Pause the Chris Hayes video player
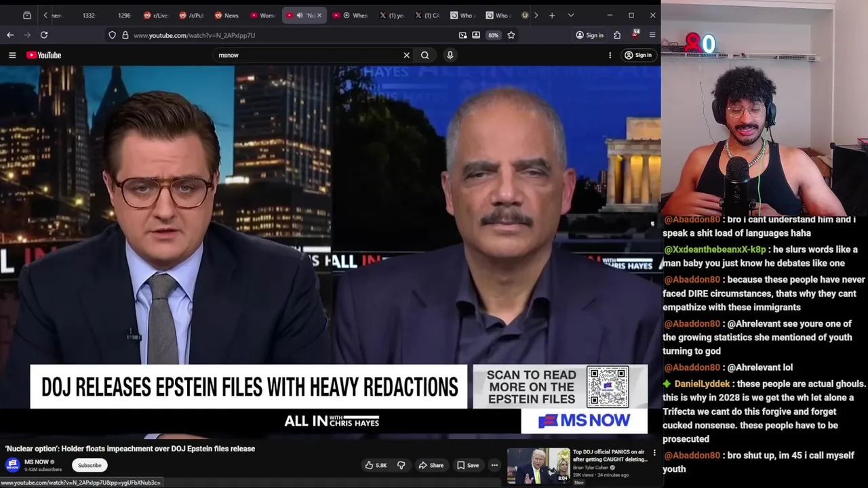 coord(330,251)
